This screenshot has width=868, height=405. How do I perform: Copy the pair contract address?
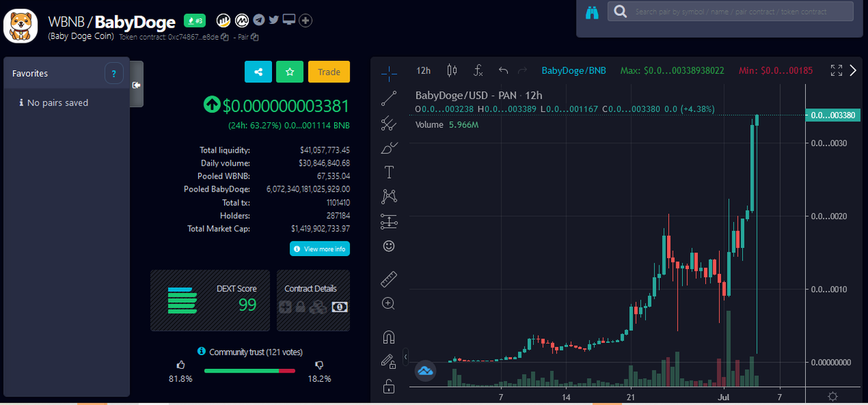click(x=255, y=37)
